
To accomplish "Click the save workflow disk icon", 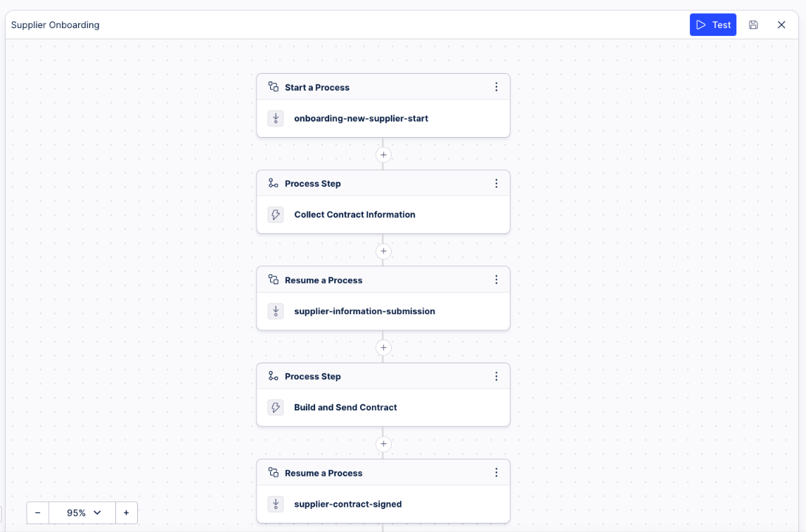I will click(753, 25).
